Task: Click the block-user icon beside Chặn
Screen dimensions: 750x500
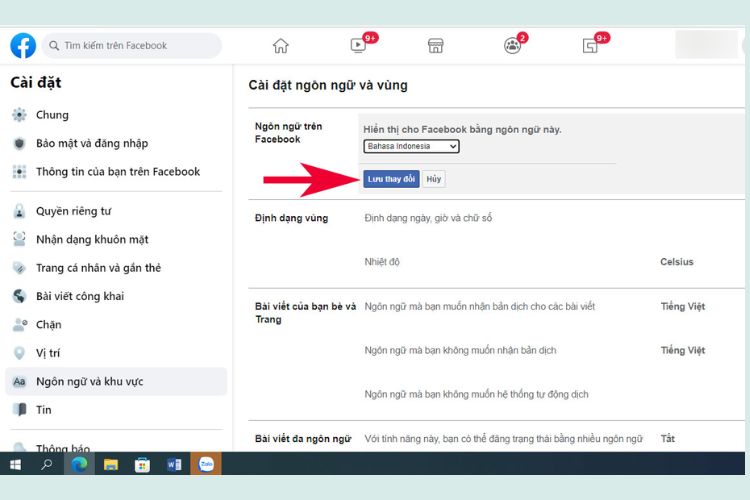Action: coord(20,325)
